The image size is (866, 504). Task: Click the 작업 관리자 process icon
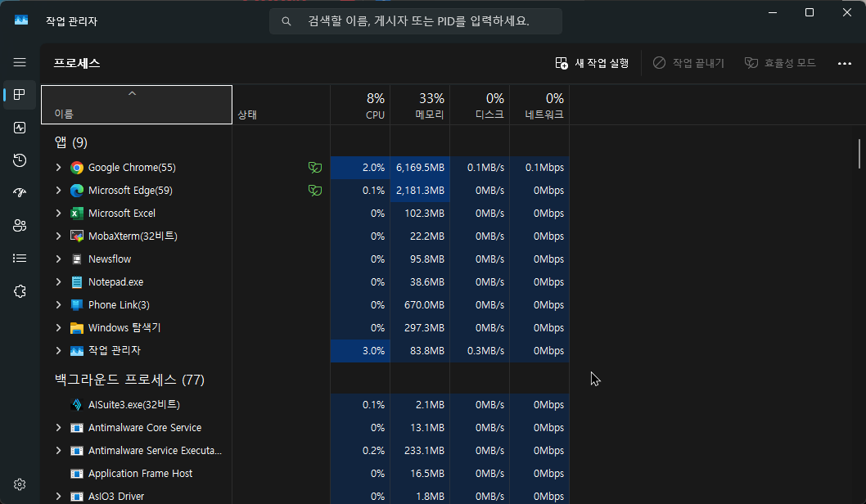click(77, 351)
